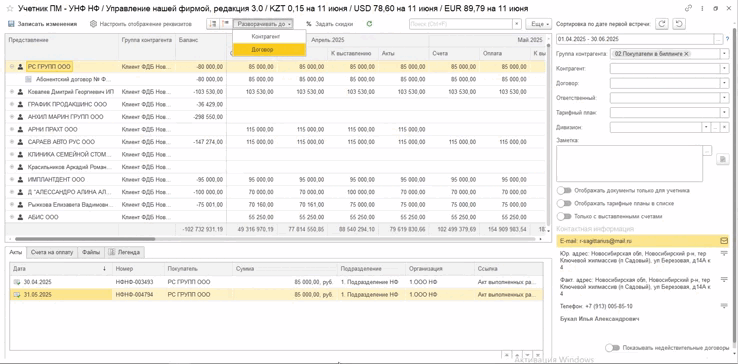This screenshot has width=738, height=364.
Task: Click the clockwise arrow button beside the sorting label
Action: (x=662, y=24)
